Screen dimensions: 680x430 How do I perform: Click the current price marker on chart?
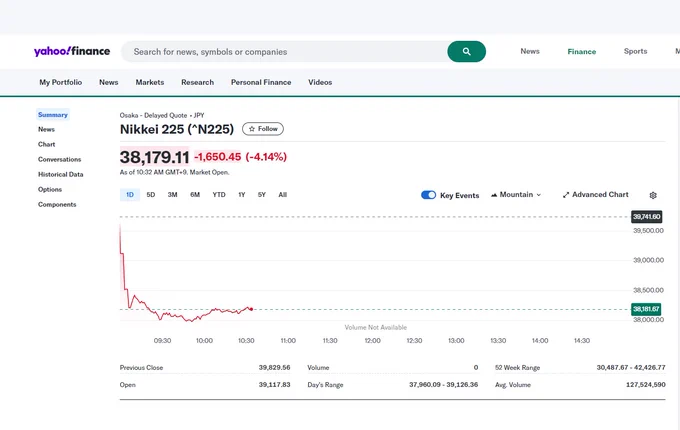coord(251,309)
